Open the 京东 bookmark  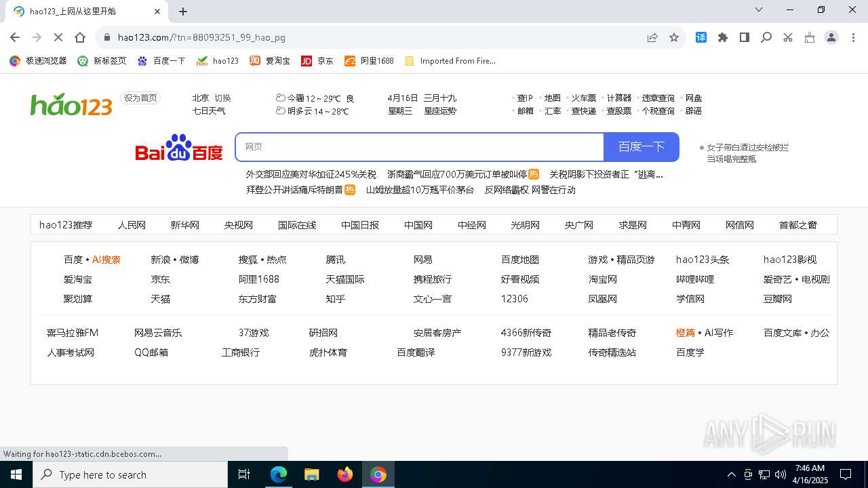pyautogui.click(x=317, y=61)
